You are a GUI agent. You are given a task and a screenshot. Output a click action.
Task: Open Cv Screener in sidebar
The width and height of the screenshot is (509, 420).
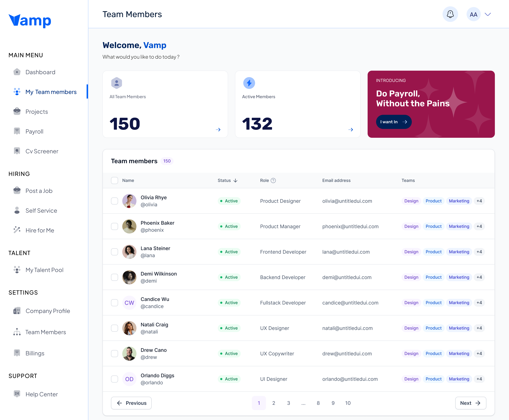pyautogui.click(x=42, y=151)
